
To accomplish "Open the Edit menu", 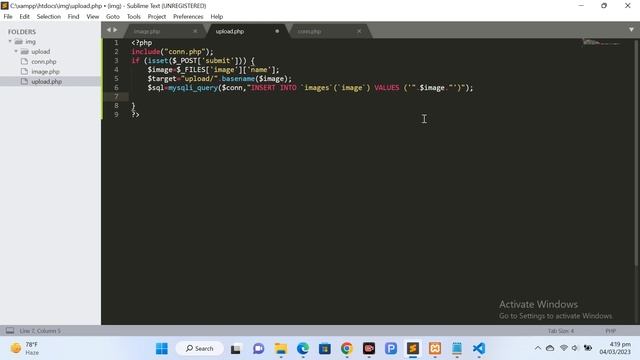I will pos(24,17).
